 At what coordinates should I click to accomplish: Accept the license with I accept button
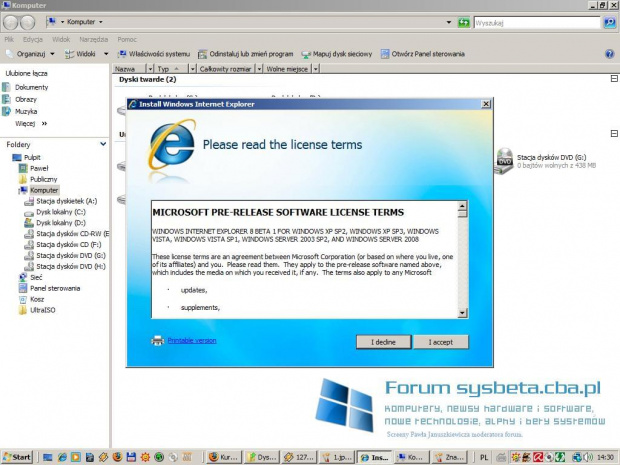tap(441, 342)
